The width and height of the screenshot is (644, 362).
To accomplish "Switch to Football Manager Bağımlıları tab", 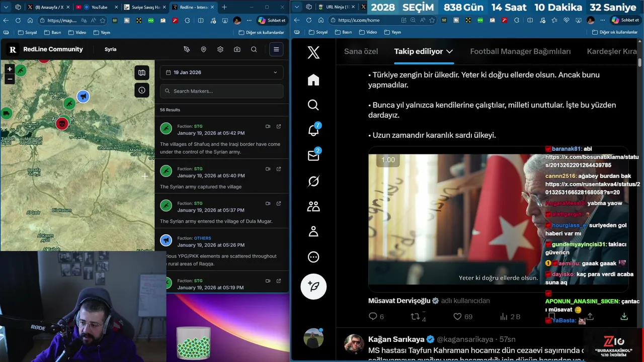I will pyautogui.click(x=520, y=51).
